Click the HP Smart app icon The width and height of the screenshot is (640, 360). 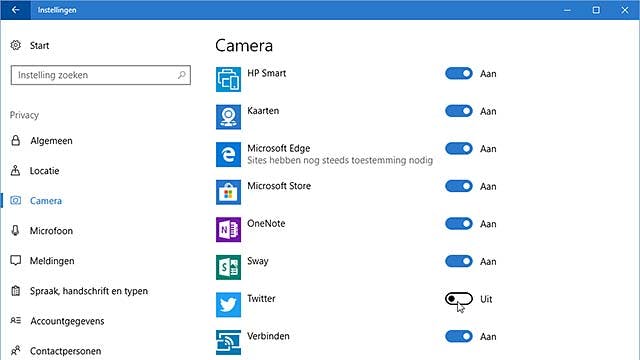228,79
